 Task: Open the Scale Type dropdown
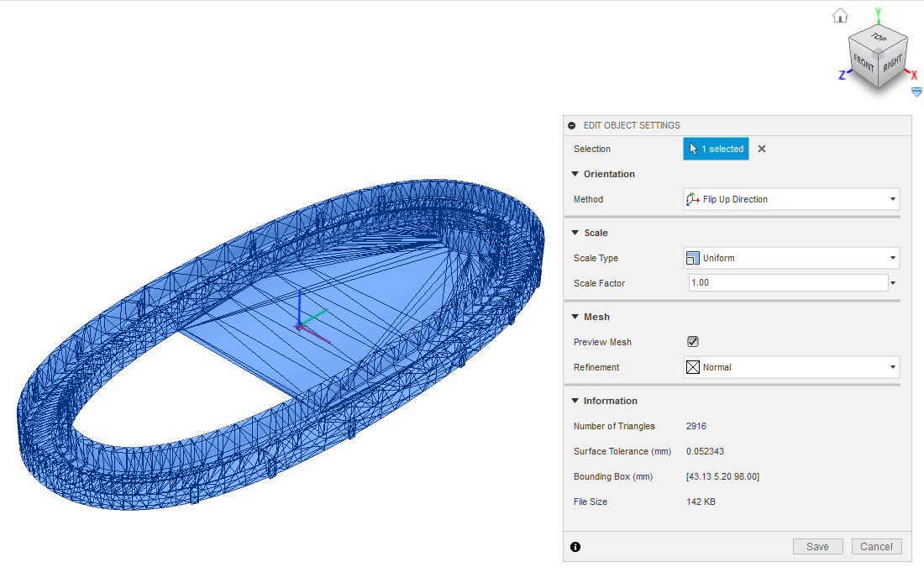tap(791, 258)
